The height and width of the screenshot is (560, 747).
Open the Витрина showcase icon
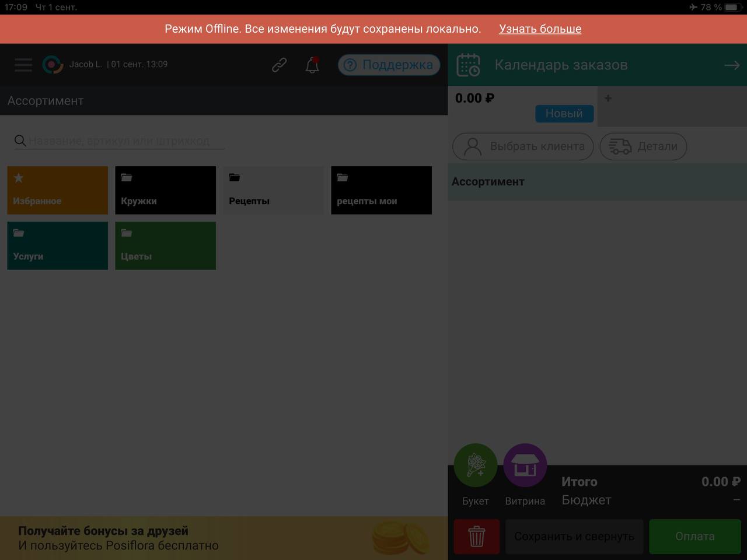[525, 466]
